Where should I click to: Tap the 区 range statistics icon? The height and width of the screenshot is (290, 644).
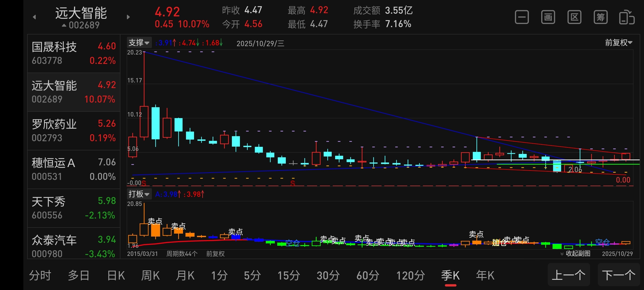(574, 17)
